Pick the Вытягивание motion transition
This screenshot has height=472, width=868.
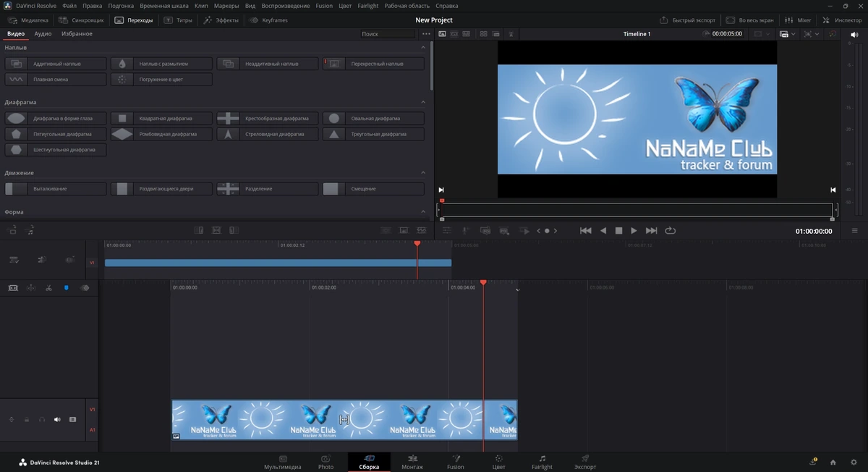pos(56,188)
